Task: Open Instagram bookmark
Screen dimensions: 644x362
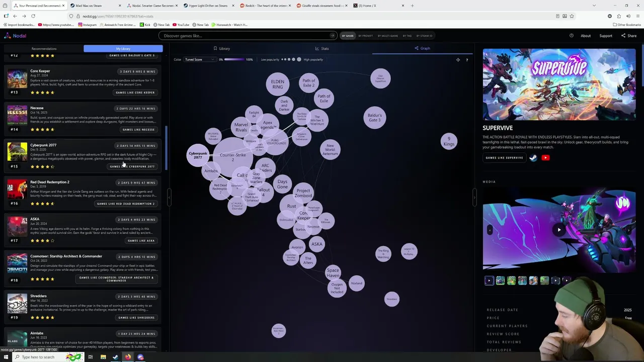Action: click(x=87, y=25)
